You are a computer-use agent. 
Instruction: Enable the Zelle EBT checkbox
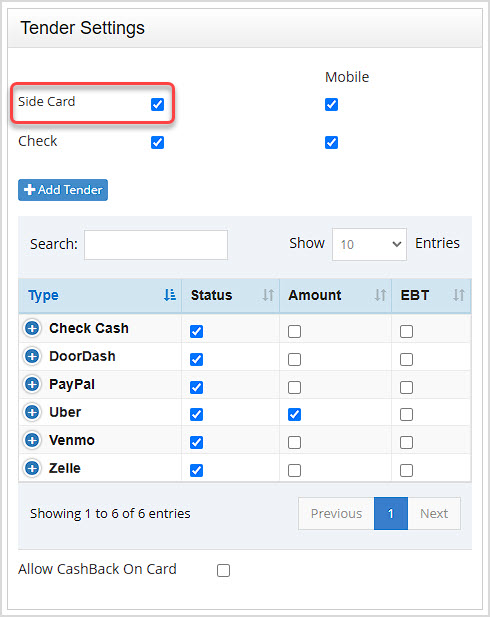[407, 470]
